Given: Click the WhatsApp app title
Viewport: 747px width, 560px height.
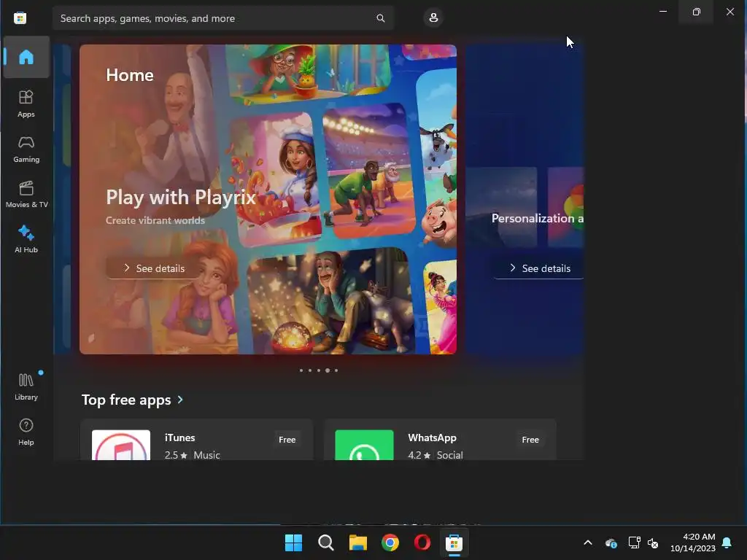Looking at the screenshot, I should (x=432, y=437).
